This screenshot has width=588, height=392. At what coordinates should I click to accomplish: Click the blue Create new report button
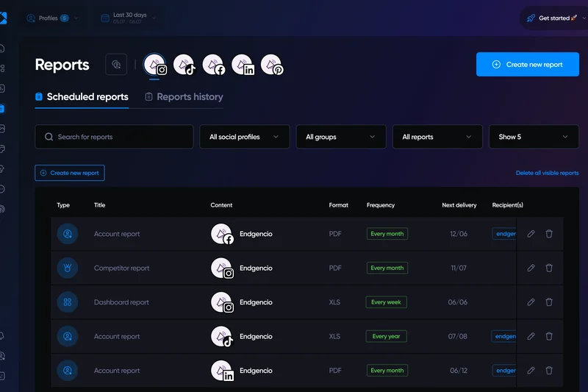(x=528, y=65)
